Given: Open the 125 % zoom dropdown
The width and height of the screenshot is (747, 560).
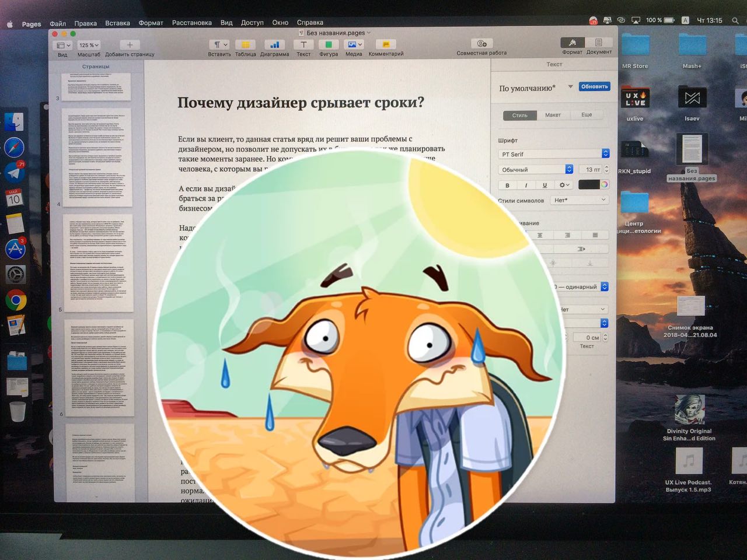Looking at the screenshot, I should (x=89, y=45).
